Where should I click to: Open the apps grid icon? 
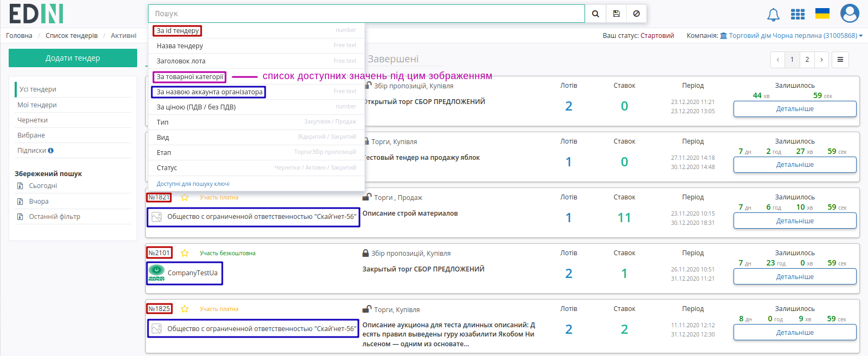(x=798, y=14)
